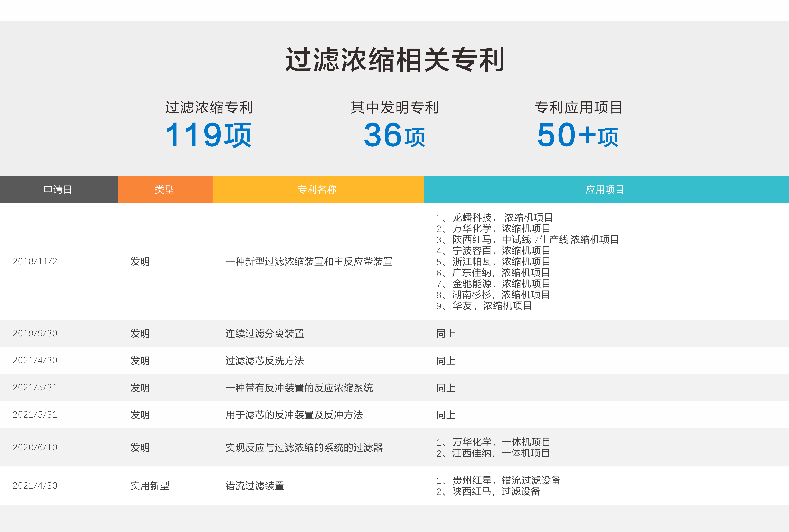
Task: Select date 2018/11/2 in first row
Action: (x=35, y=261)
